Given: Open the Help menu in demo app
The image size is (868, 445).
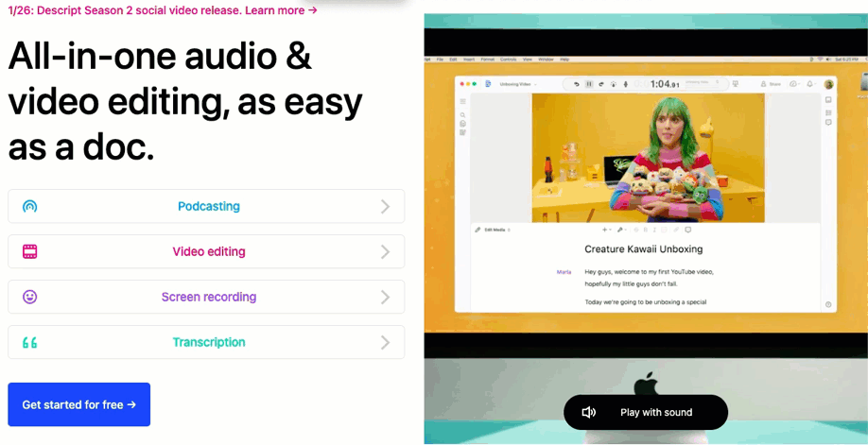Looking at the screenshot, I should [564, 60].
